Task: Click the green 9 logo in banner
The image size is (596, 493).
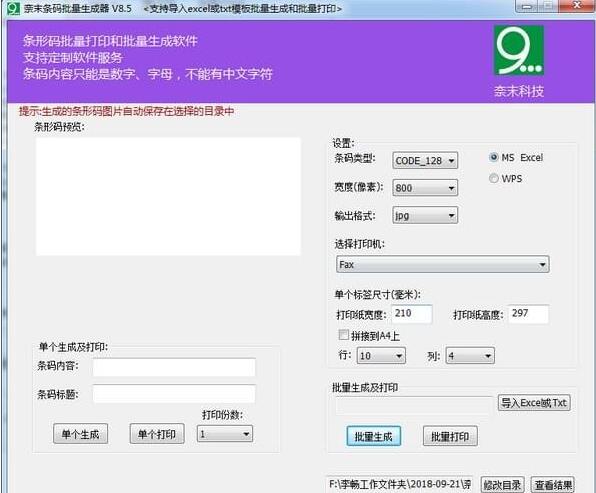Action: pyautogui.click(x=519, y=50)
